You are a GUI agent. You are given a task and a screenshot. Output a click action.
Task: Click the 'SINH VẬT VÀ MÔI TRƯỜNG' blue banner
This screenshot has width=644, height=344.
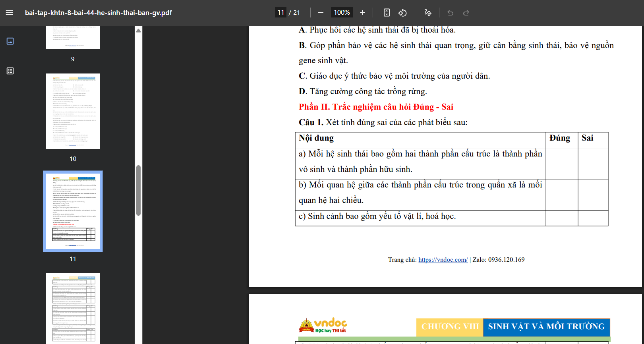click(x=546, y=327)
